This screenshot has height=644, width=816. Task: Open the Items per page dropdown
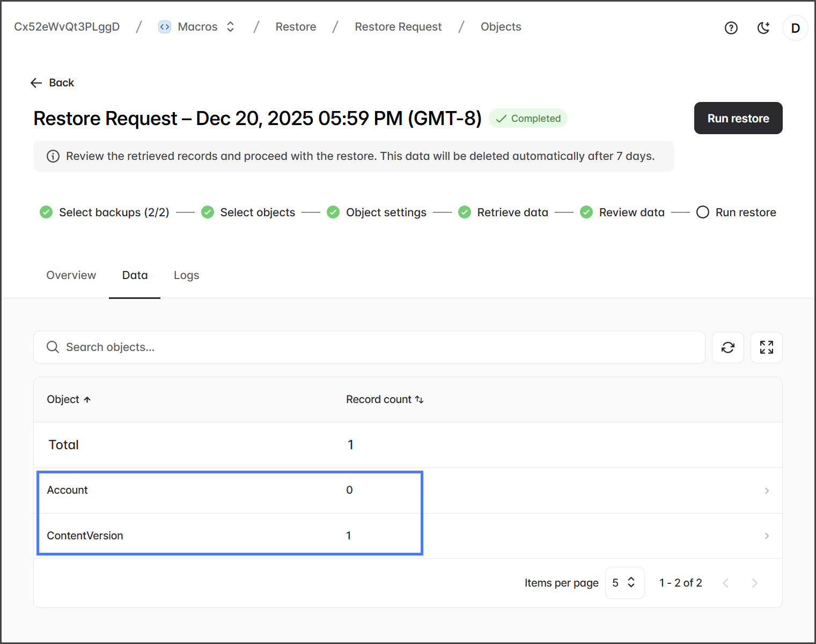coord(624,583)
